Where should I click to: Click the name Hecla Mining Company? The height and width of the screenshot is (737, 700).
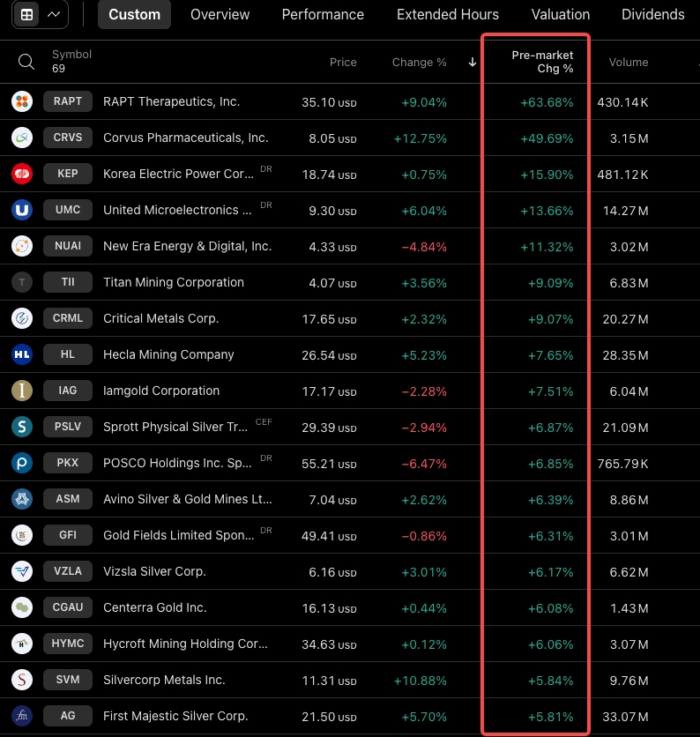pos(168,355)
